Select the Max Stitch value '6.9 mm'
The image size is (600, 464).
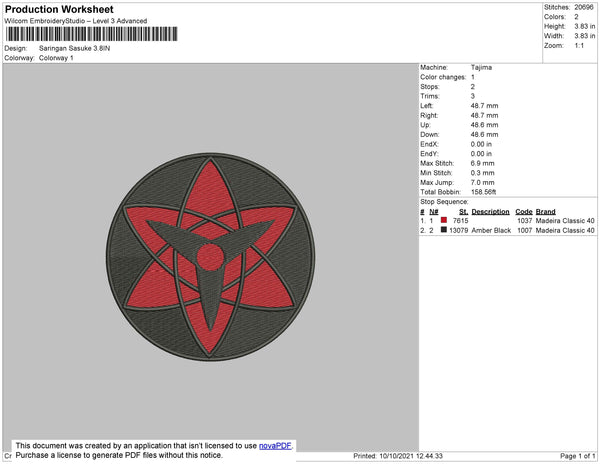[483, 163]
